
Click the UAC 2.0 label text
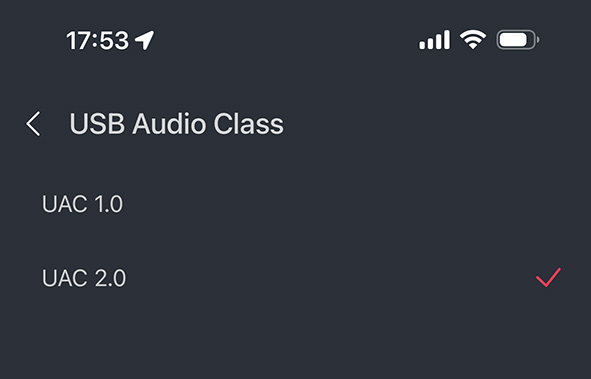(84, 278)
